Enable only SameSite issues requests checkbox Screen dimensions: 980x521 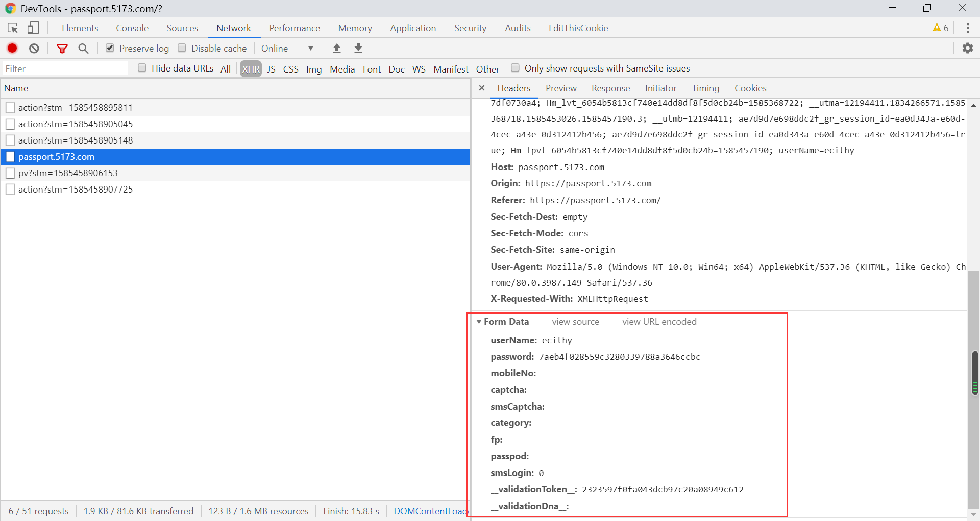[x=516, y=68]
